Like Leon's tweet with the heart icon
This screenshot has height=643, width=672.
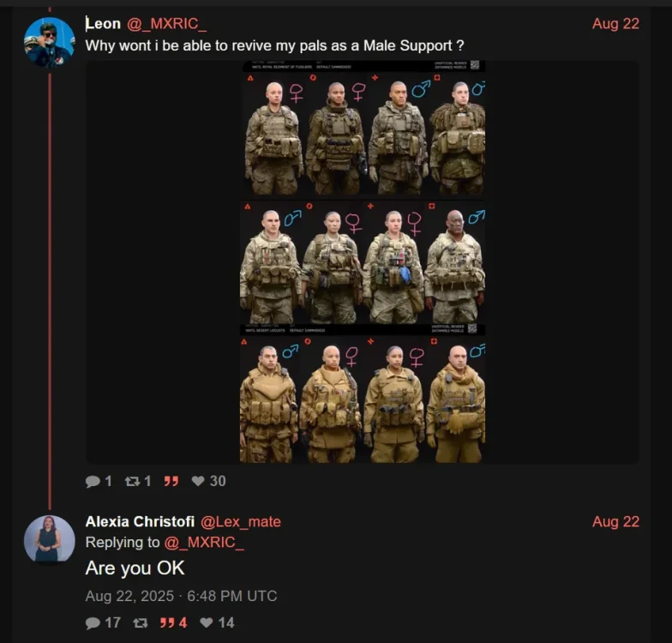click(x=197, y=482)
